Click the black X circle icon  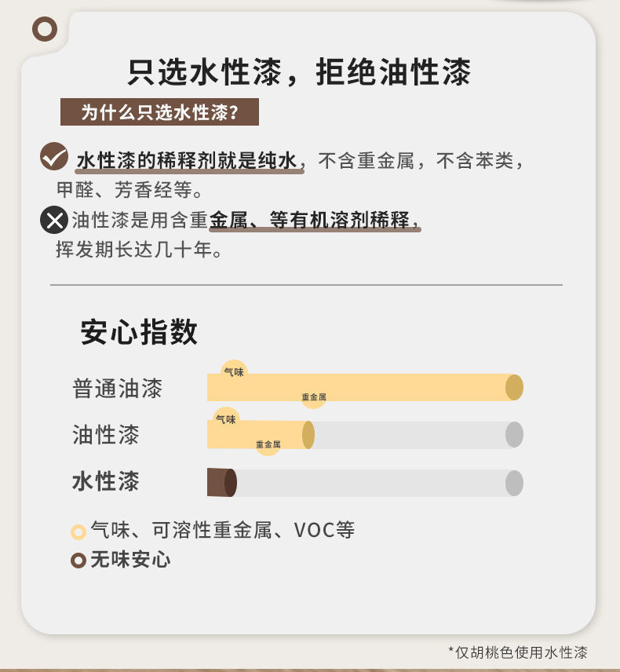(x=54, y=220)
